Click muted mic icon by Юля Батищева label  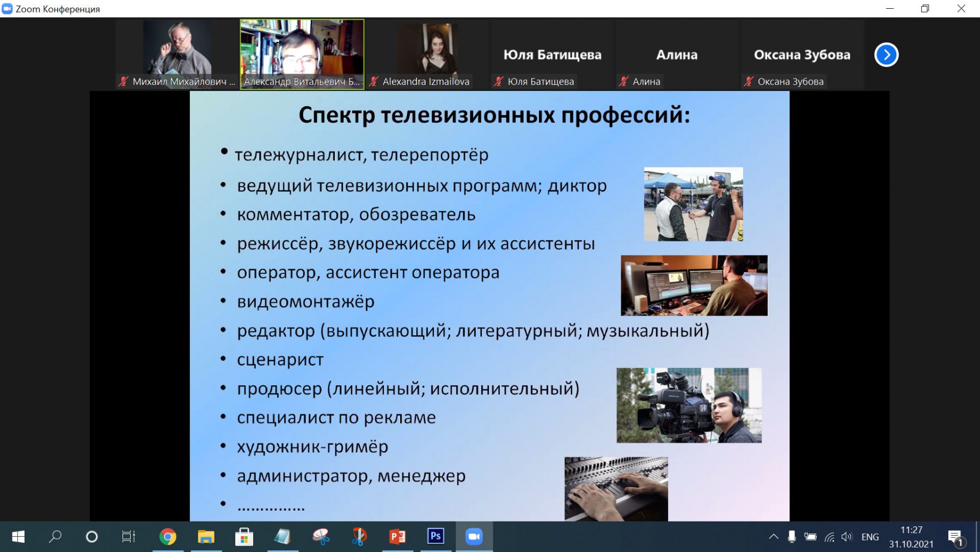point(499,82)
